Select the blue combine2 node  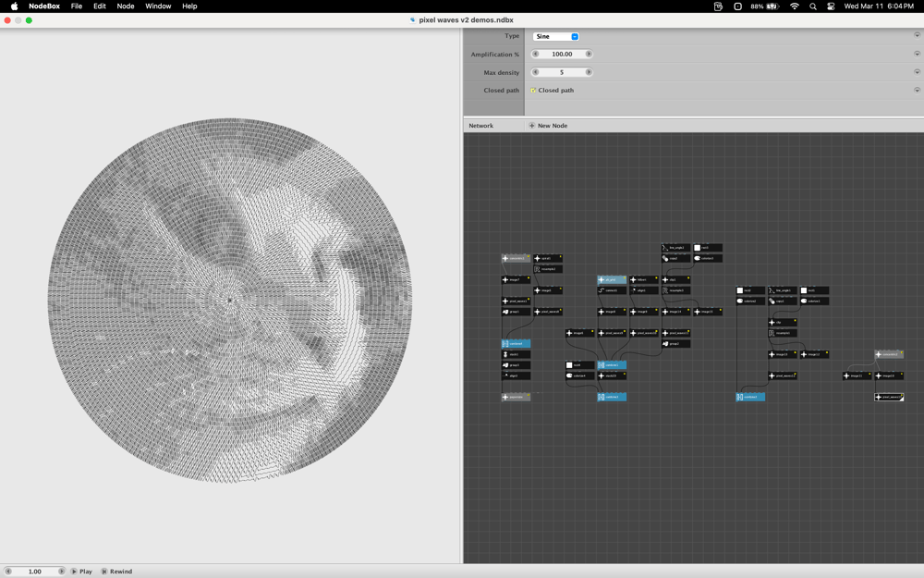[750, 397]
